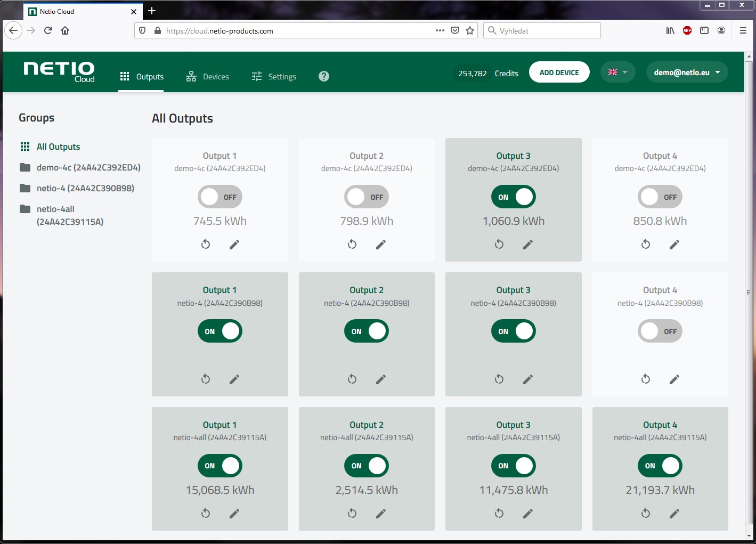Switch off Output 3 of netio-4all
Viewport: 756px width, 544px height.
(514, 466)
